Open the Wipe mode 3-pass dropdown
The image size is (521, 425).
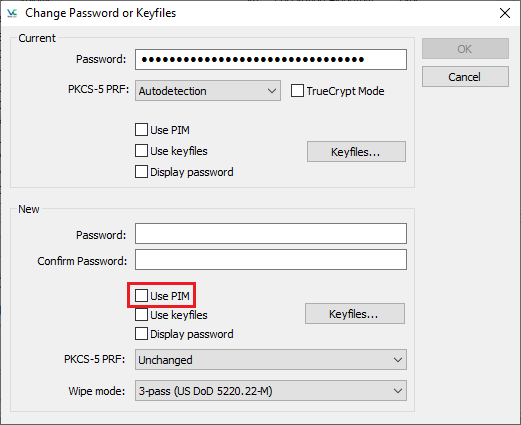tap(271, 391)
